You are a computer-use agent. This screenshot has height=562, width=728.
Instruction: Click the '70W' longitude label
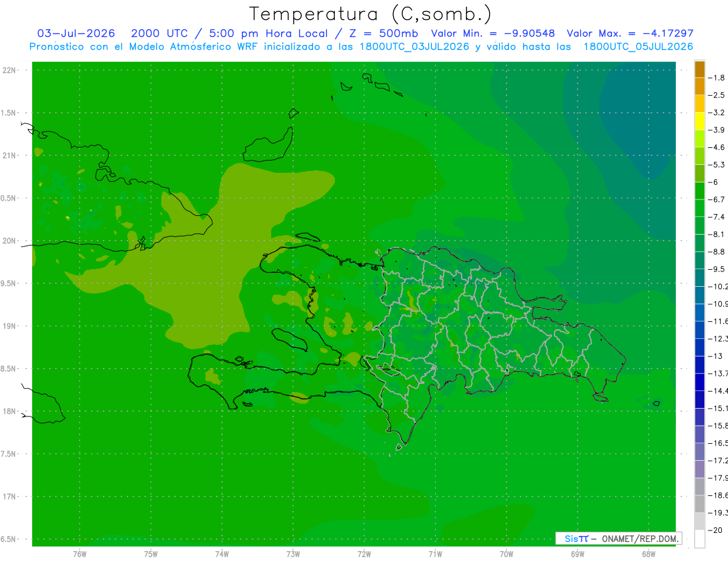pos(507,554)
